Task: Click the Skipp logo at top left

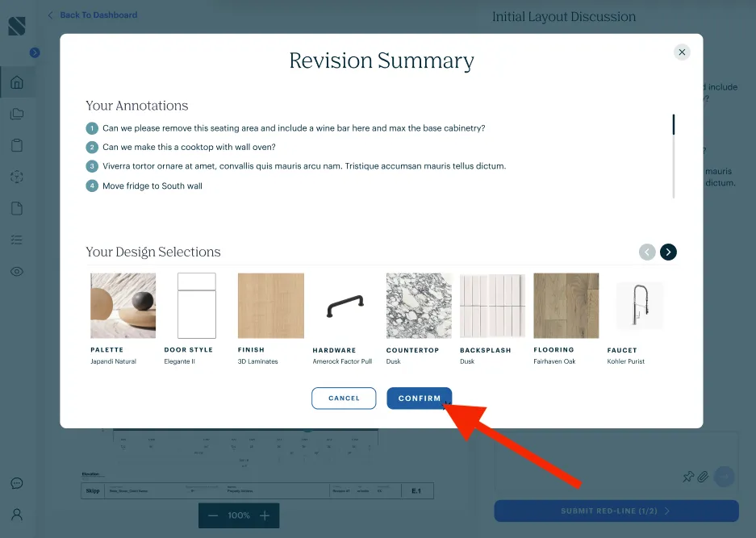Action: click(17, 26)
